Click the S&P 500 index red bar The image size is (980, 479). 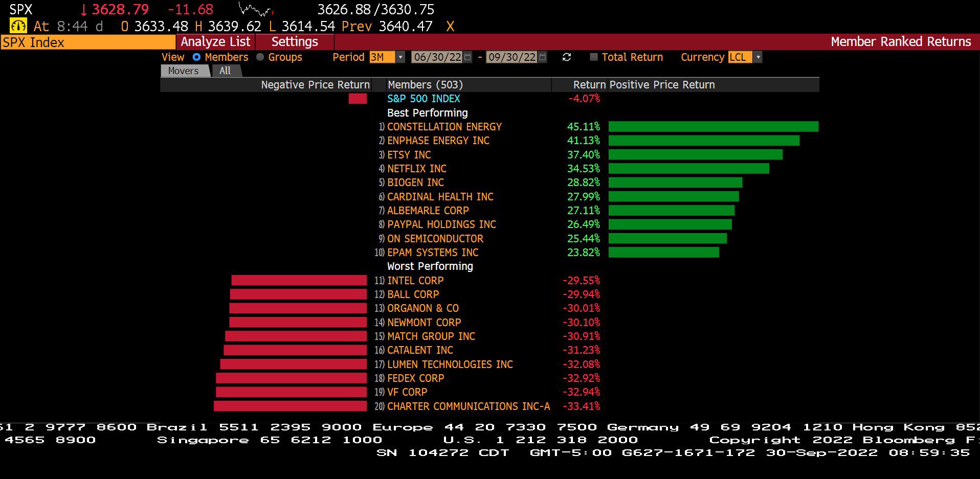pos(358,99)
